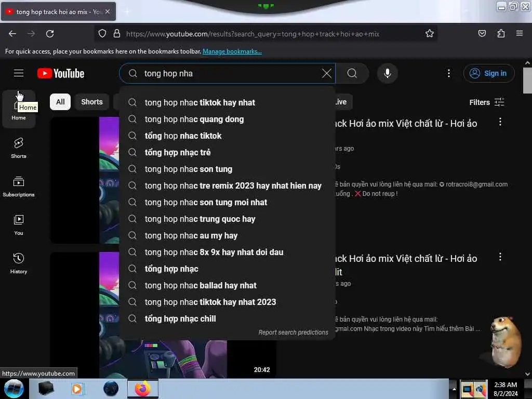Start voice search with microphone icon

(387, 73)
